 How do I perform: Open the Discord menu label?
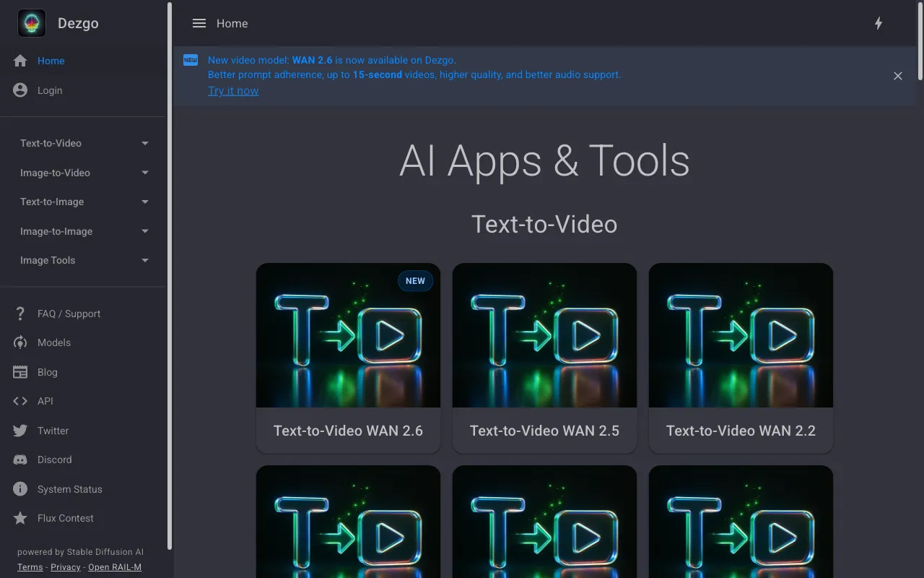pyautogui.click(x=55, y=460)
